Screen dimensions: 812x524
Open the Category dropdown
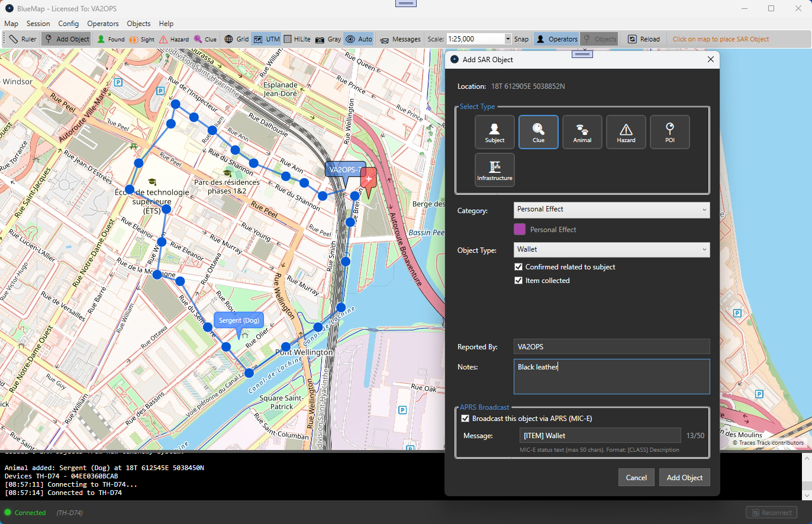[611, 210]
